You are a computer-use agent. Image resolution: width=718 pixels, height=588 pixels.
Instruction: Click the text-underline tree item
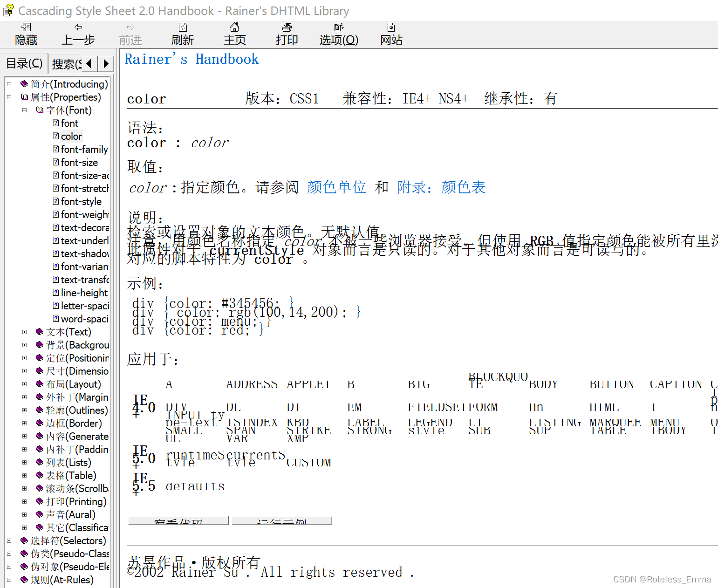85,240
